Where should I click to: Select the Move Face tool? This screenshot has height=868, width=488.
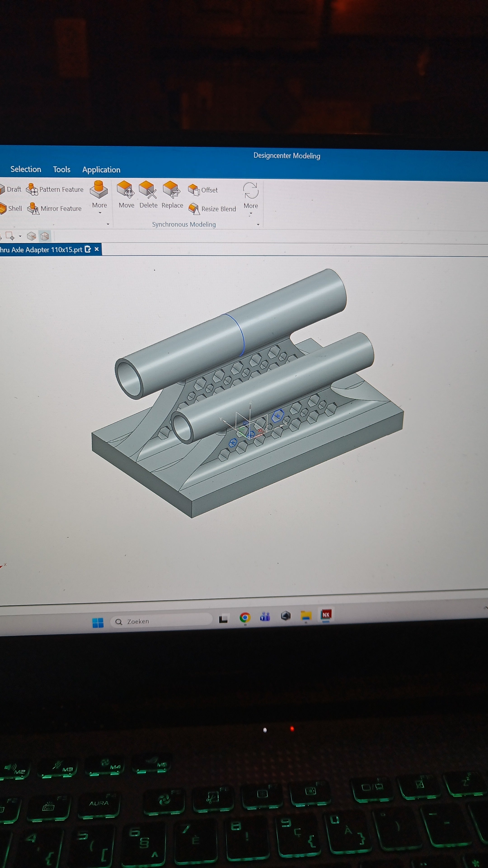coord(126,195)
